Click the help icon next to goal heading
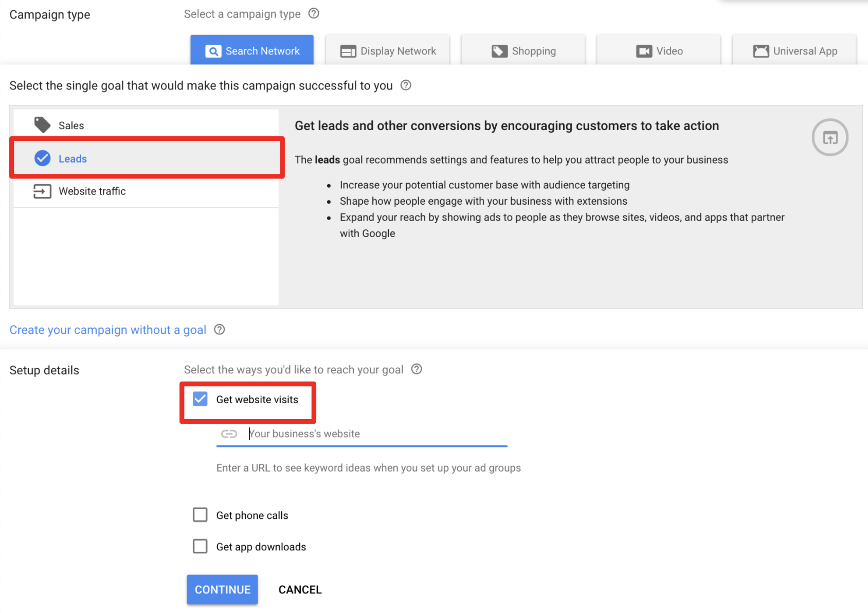This screenshot has height=613, width=868. (x=406, y=85)
